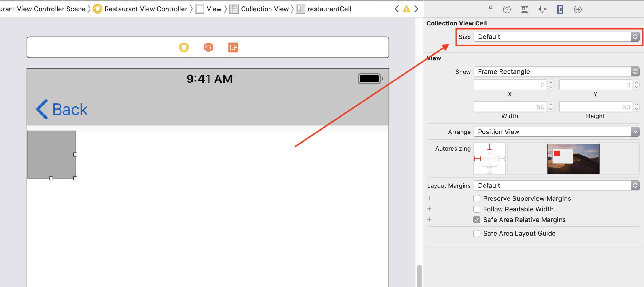Click the Width value field showing 50
644x287 pixels.
[510, 107]
